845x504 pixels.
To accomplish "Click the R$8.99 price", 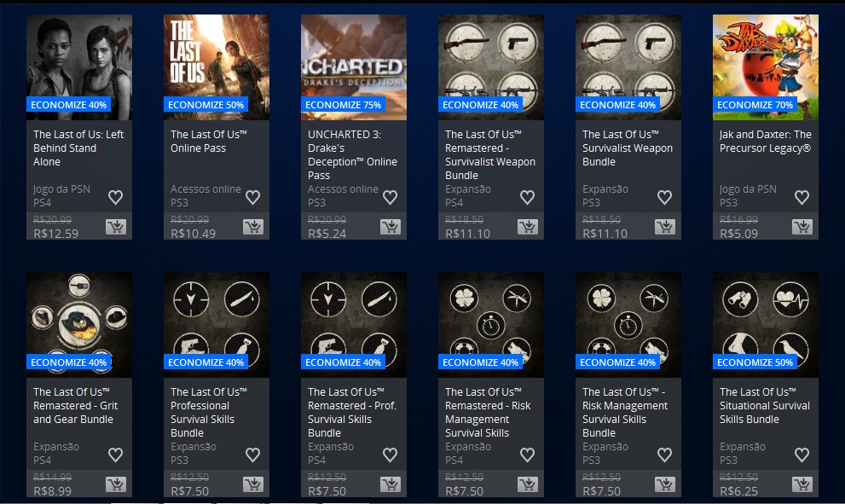I will point(52,491).
